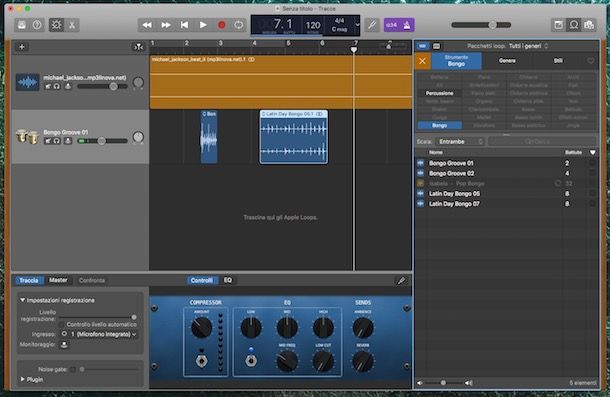This screenshot has height=397, width=610.
Task: Solo the Bongo Groove 01 track
Action: click(57, 141)
